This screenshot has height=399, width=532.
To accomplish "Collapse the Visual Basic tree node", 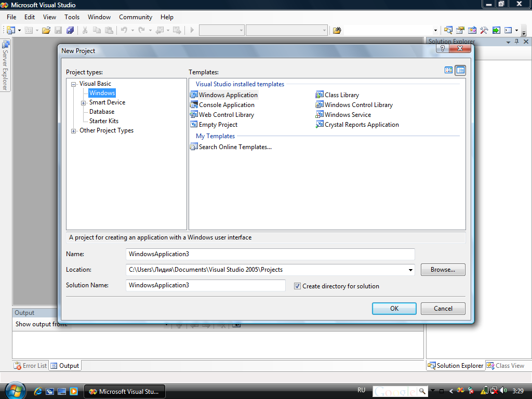I will point(73,84).
